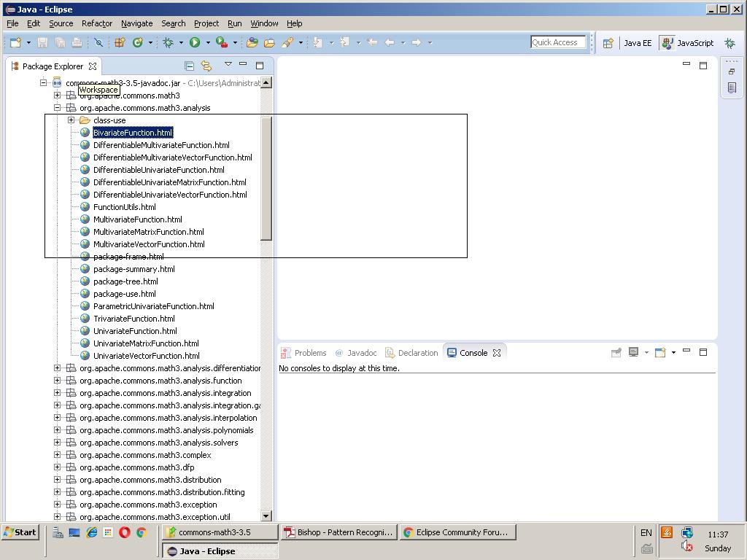
Task: Expand org.apache.commons.math3.dfp package
Action: coord(57,467)
